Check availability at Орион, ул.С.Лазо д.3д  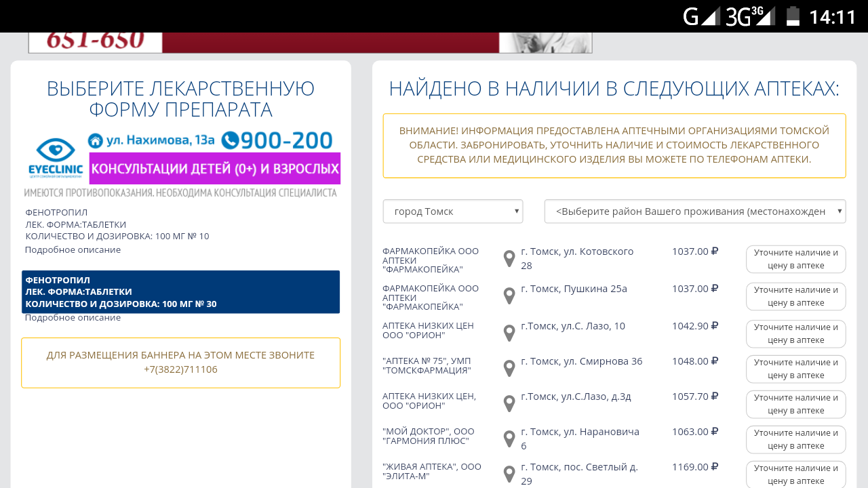pyautogui.click(x=796, y=404)
